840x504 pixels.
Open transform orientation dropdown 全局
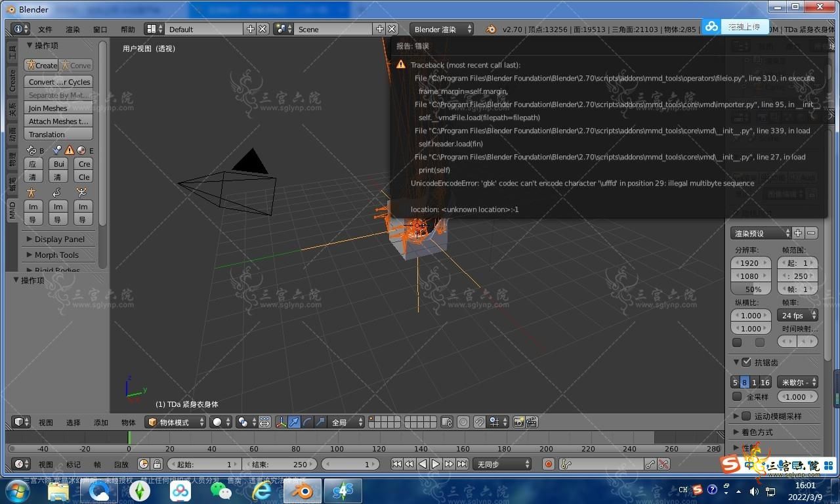coord(346,422)
